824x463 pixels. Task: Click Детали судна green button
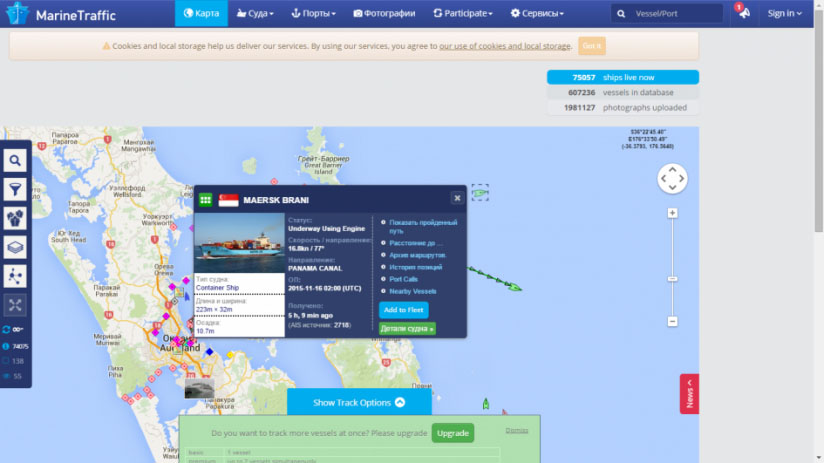(407, 328)
